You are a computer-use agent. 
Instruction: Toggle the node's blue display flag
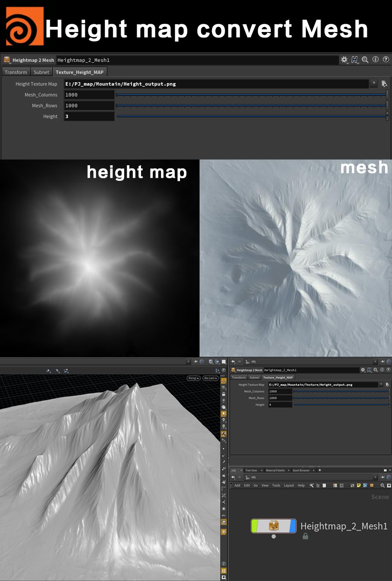click(293, 526)
